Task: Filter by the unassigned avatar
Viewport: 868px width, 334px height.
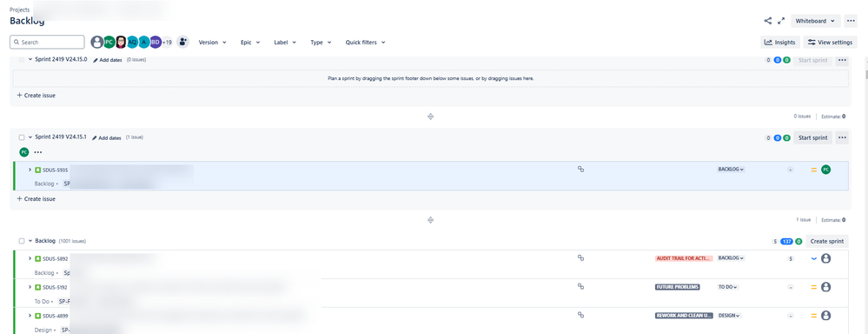Action: coord(96,42)
